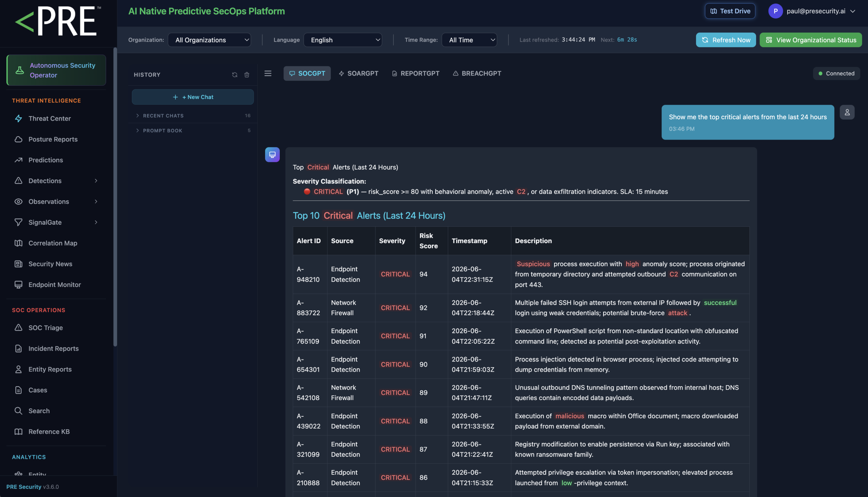Screen dimensions: 868x497
Task: Expand the Observations submenu chevron
Action: (96, 202)
